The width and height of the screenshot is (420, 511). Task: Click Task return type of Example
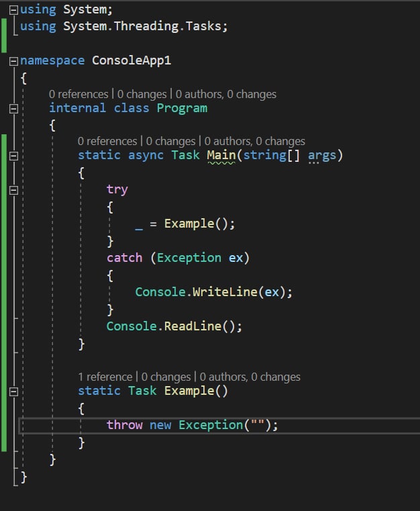click(x=142, y=390)
